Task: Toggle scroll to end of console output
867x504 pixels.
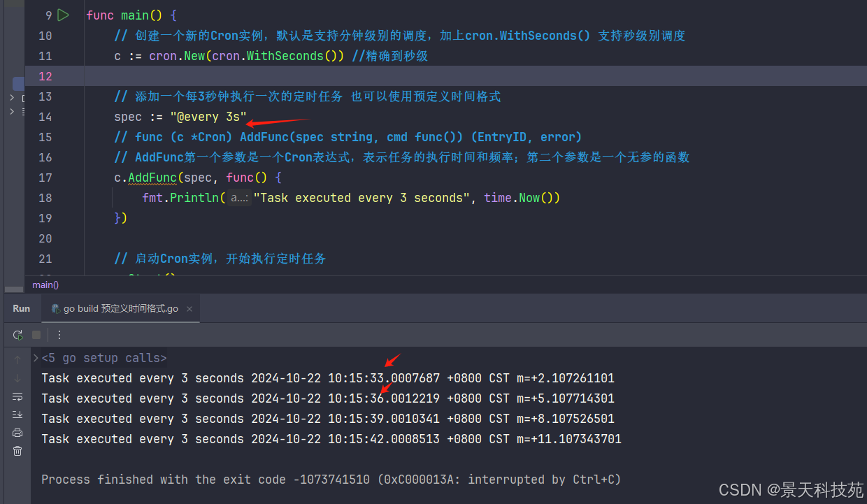Action: pos(17,415)
